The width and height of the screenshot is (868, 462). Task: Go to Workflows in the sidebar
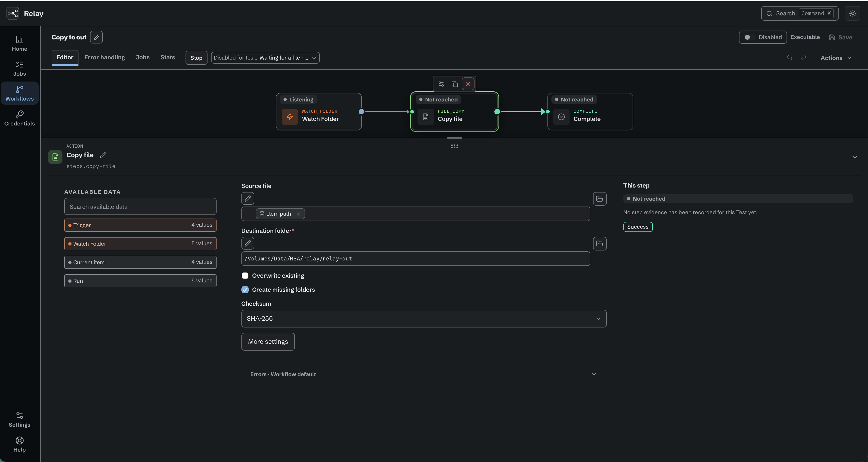pyautogui.click(x=19, y=93)
